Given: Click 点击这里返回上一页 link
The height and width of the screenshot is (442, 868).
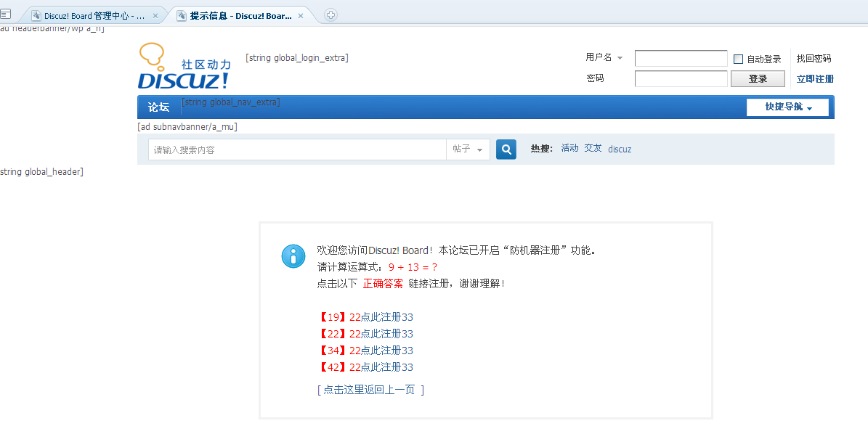Looking at the screenshot, I should (x=371, y=390).
